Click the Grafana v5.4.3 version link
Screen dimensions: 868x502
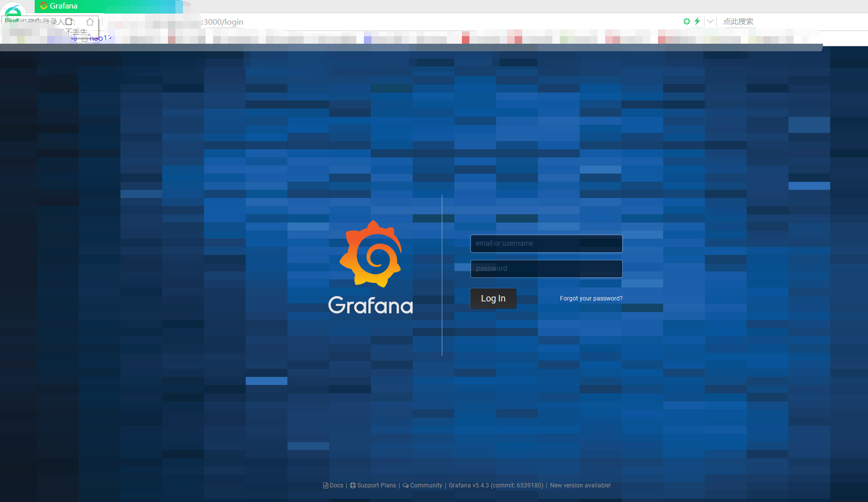coord(496,485)
